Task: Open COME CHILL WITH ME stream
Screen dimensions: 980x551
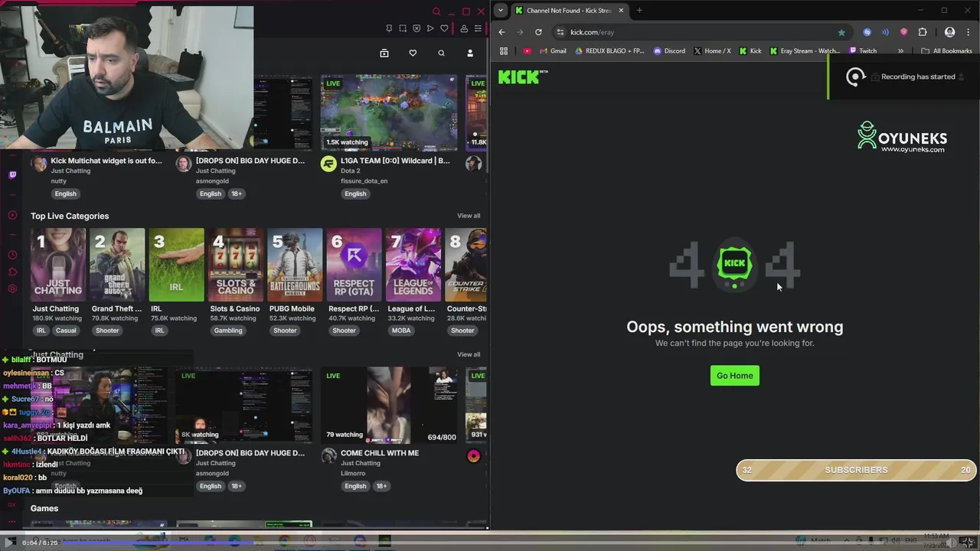Action: (x=380, y=453)
